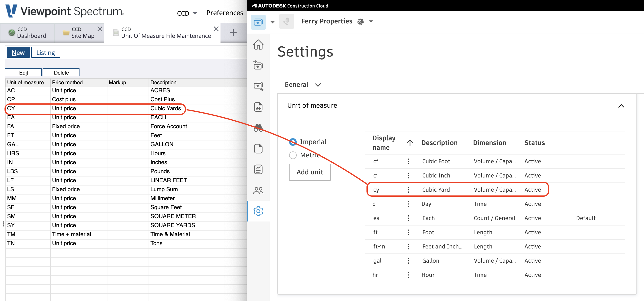
Task: Switch to the CCD Site Map tab
Action: 78,32
